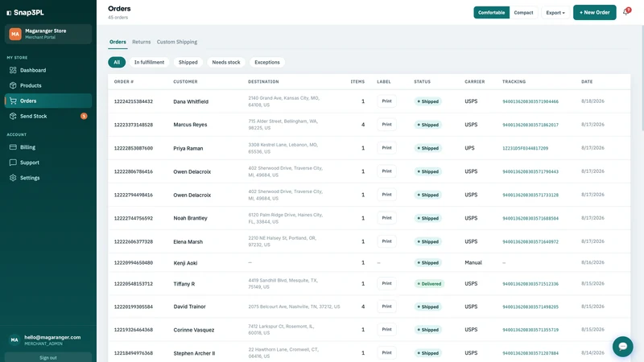Click the MA user avatar at bottom
644x362 pixels.
tap(14, 339)
